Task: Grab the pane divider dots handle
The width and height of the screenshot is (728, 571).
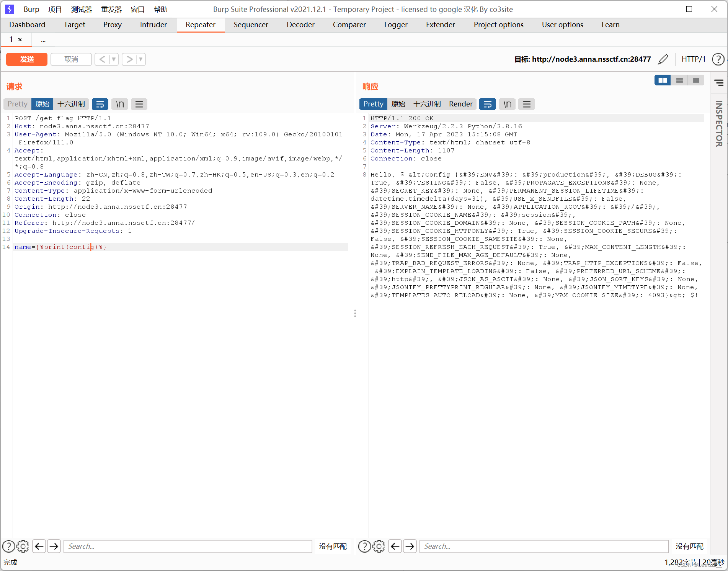Action: coord(355,313)
